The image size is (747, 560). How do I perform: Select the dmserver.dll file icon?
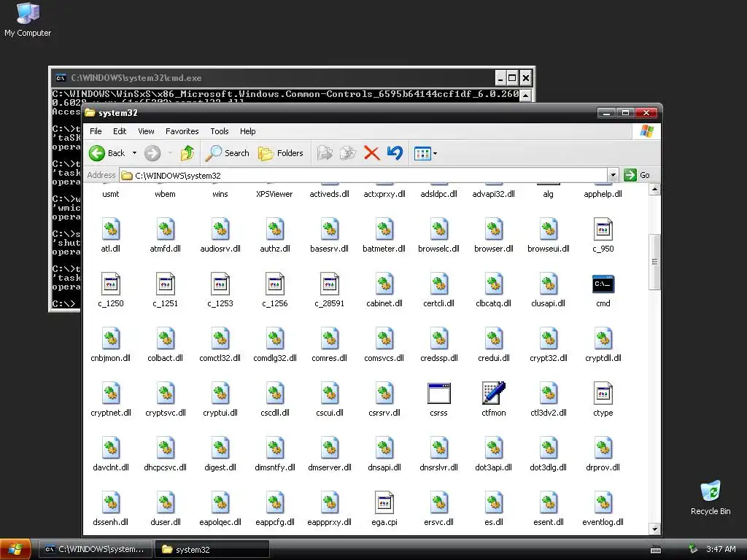(x=329, y=448)
